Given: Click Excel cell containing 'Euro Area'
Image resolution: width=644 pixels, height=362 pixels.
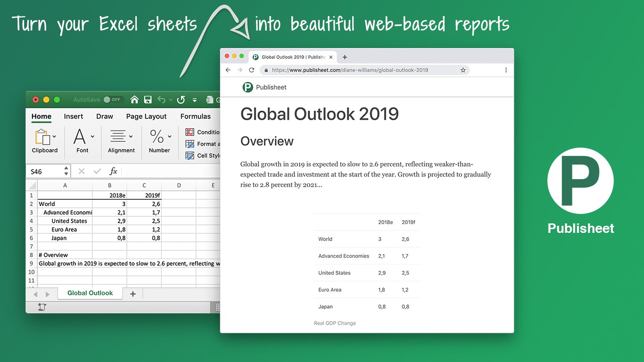Looking at the screenshot, I should point(65,230).
